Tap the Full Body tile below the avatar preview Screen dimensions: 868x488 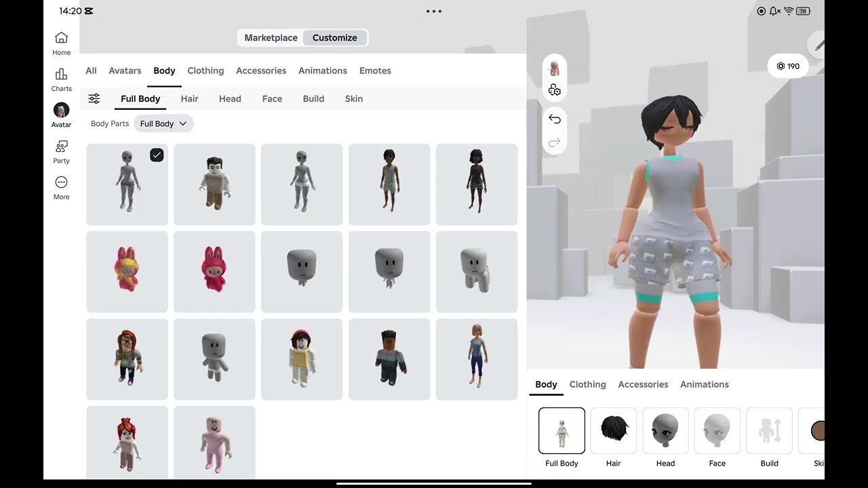coord(561,431)
